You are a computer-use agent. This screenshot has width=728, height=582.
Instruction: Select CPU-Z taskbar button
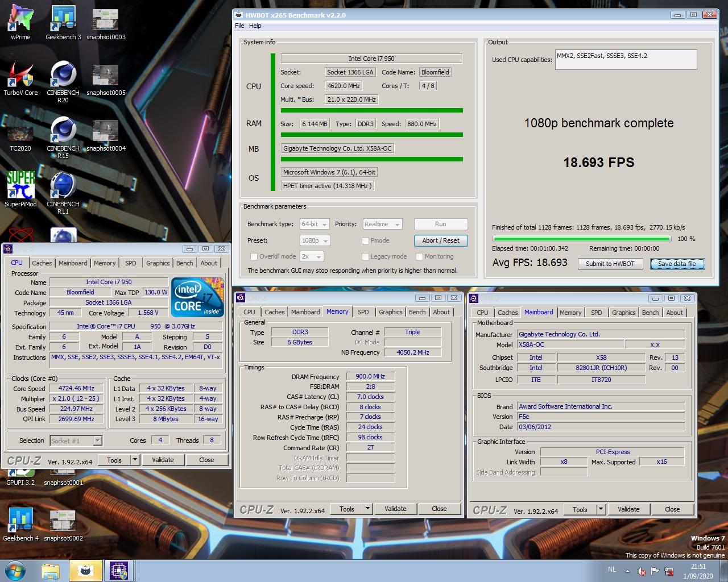click(119, 571)
